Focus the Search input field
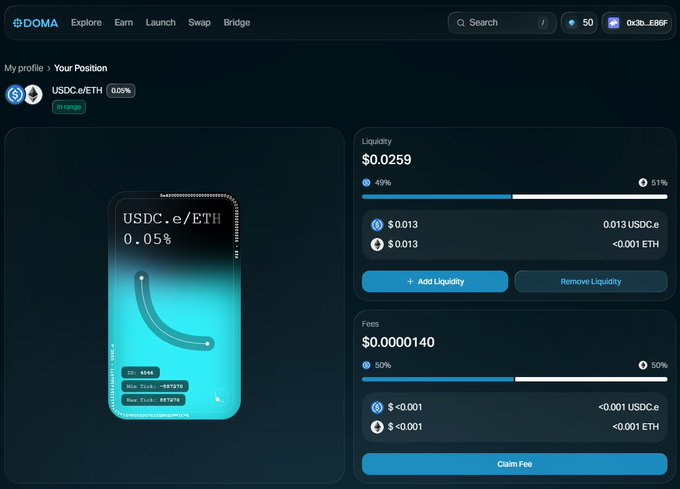 click(x=502, y=23)
